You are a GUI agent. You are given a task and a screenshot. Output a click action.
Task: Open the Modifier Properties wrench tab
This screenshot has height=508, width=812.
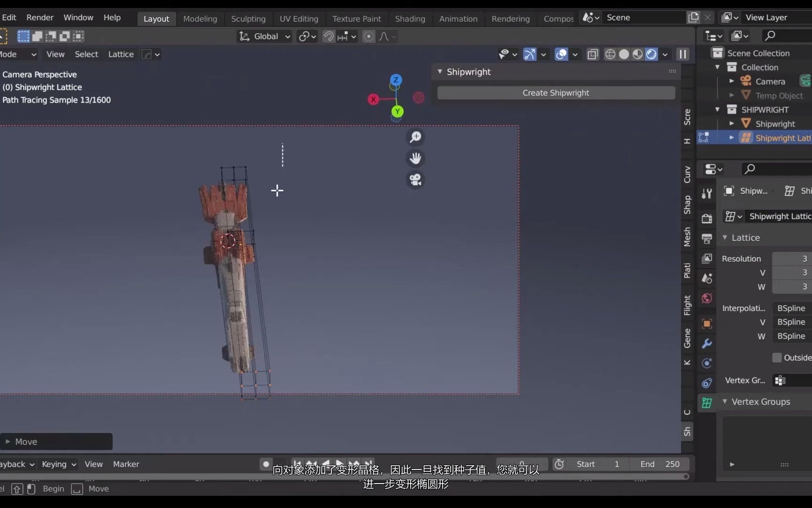pos(707,343)
